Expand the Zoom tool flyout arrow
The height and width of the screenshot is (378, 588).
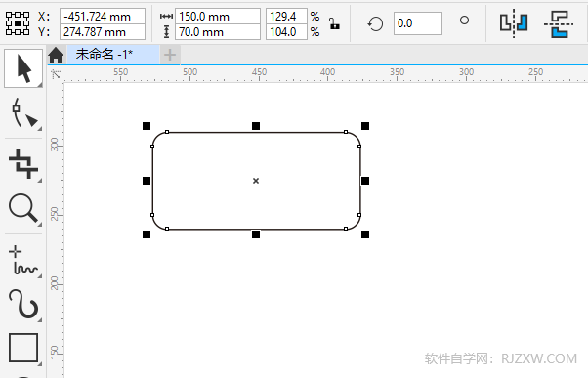tap(39, 224)
